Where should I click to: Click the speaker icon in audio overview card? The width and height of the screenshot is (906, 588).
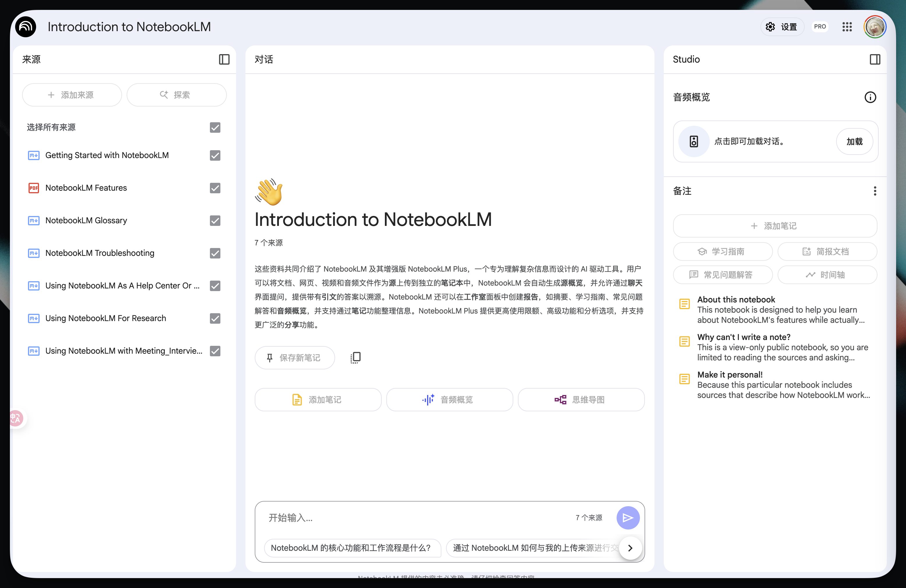tap(693, 141)
